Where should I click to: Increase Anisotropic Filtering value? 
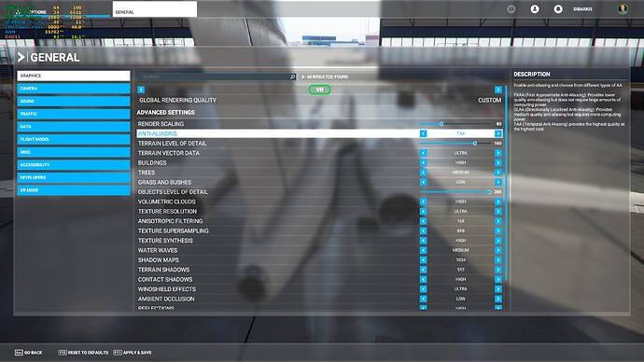point(498,221)
